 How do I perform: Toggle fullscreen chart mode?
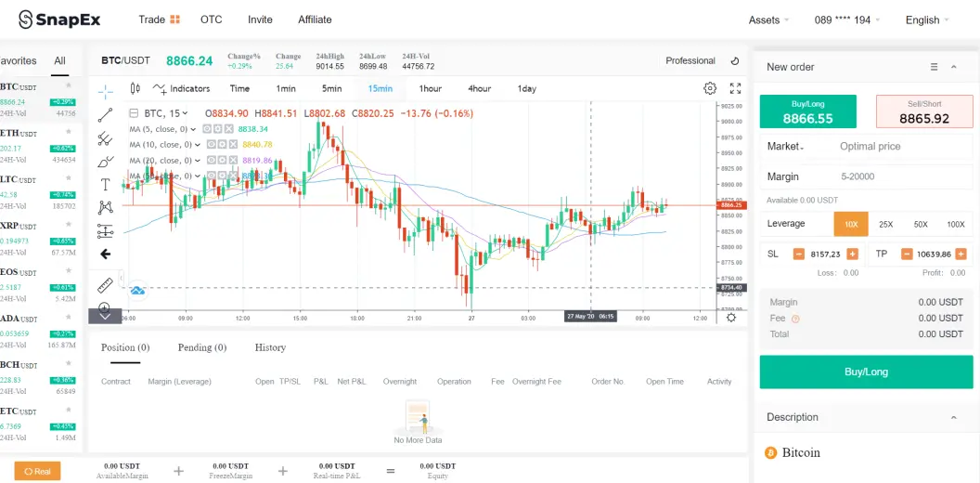click(x=736, y=88)
